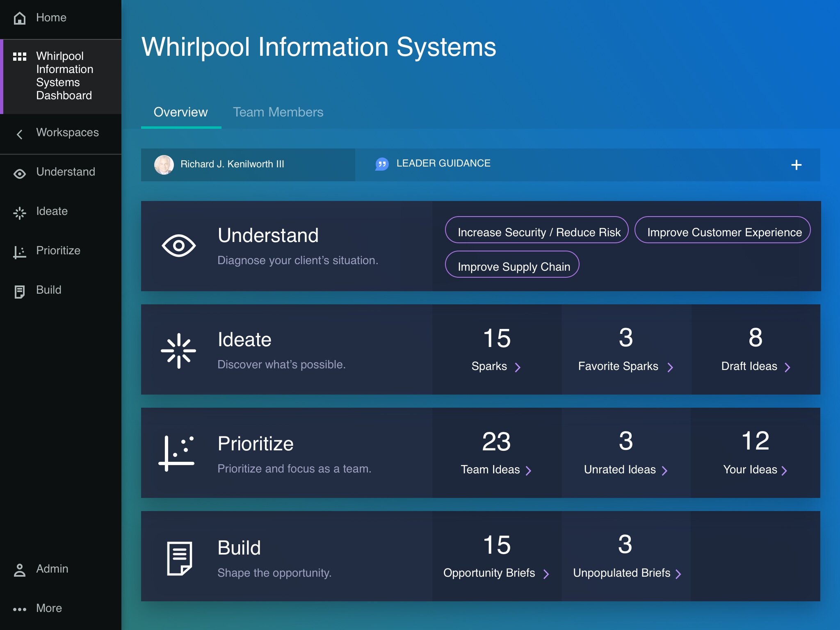Click the chevron next to Unrated Ideas

665,470
